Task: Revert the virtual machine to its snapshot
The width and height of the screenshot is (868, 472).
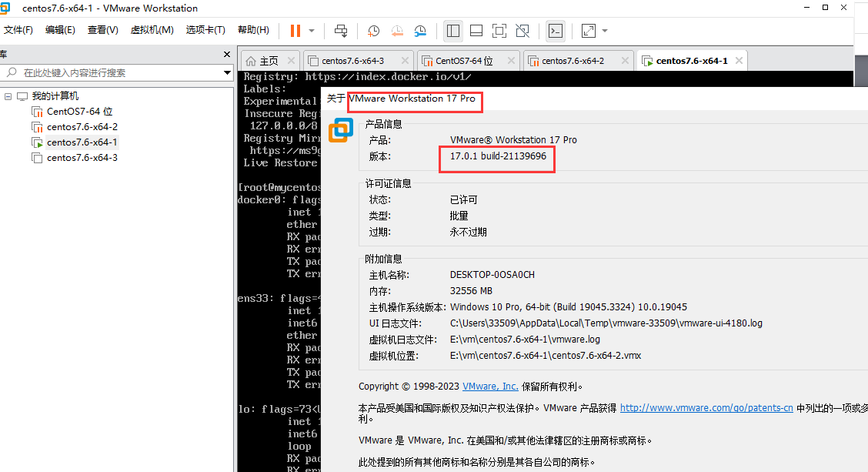Action: pos(397,31)
